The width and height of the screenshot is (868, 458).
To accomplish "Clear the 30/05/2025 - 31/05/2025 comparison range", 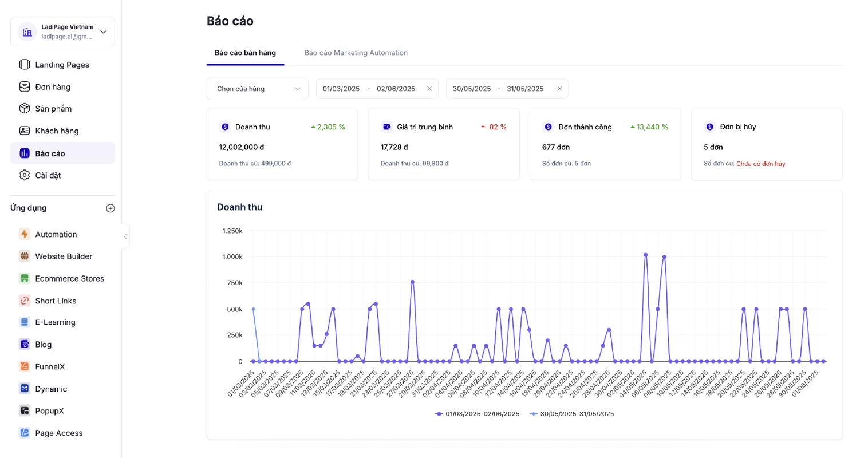I will pos(559,89).
